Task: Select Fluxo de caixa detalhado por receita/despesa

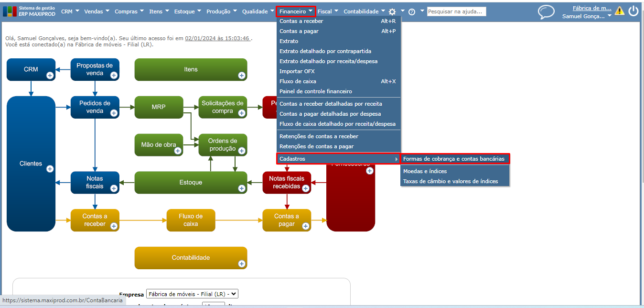Action: pos(339,124)
